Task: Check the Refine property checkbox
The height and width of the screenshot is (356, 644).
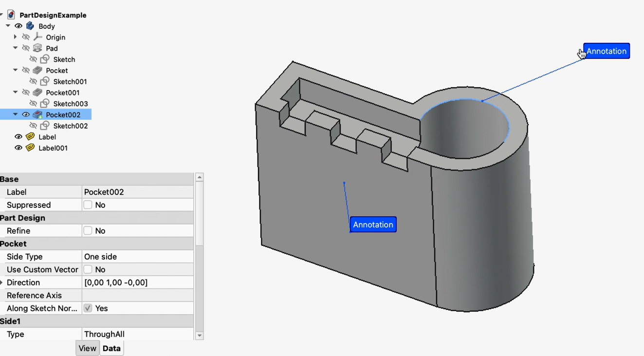Action: point(88,231)
